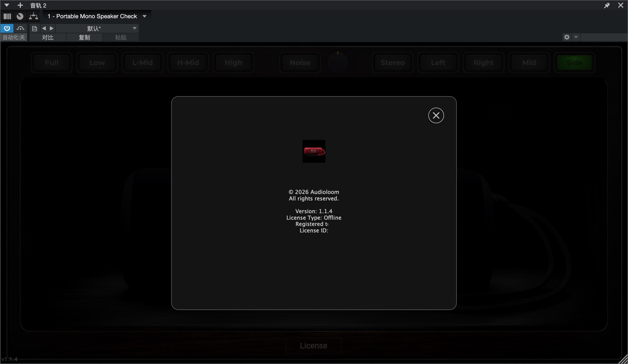Image resolution: width=628 pixels, height=364 pixels.
Task: Open the channel editor bars icon
Action: (7, 16)
